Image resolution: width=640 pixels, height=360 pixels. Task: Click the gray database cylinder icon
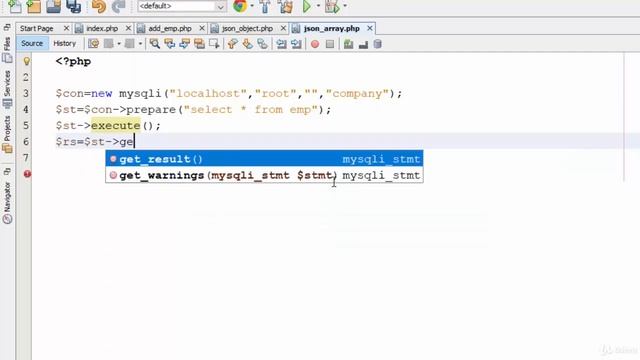click(378, 44)
